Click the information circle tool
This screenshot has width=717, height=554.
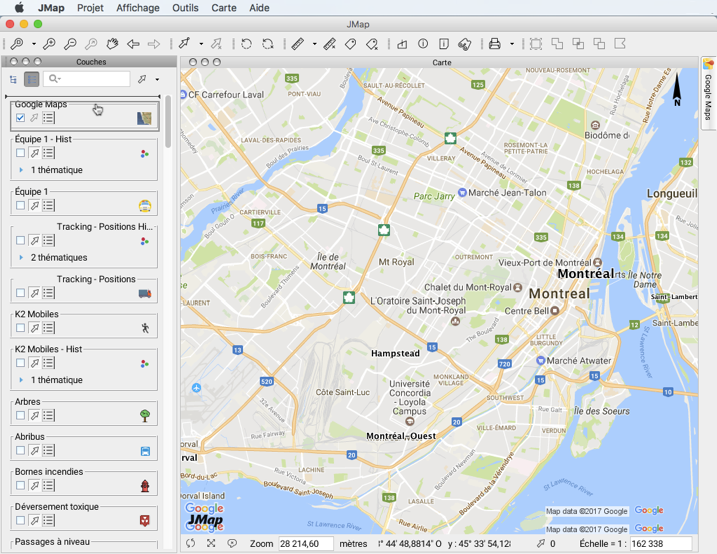coord(423,44)
